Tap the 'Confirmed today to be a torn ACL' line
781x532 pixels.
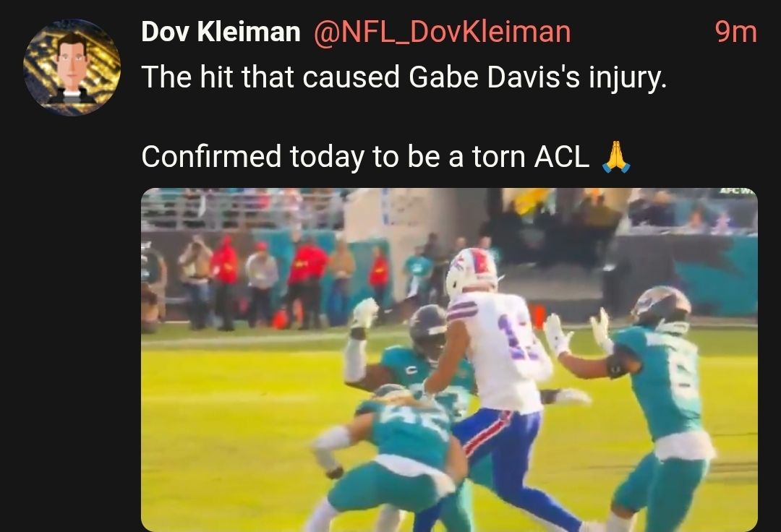pos(365,157)
